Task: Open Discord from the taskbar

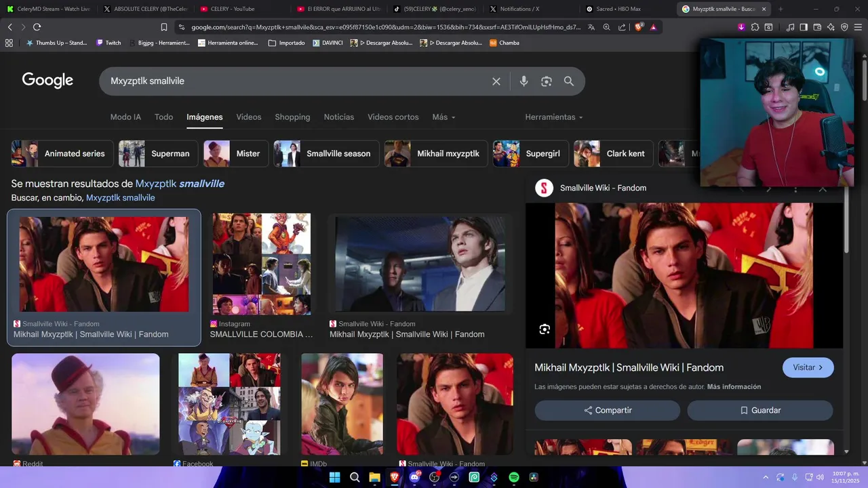Action: click(414, 477)
